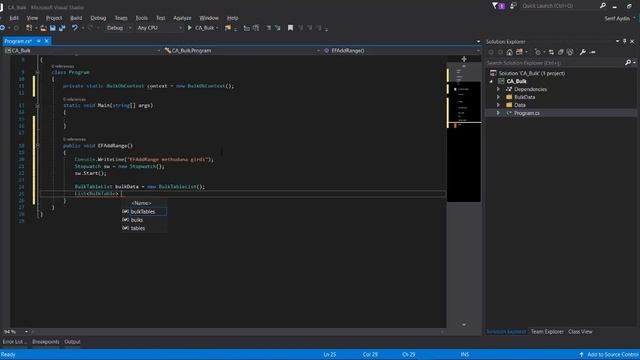Viewport: 640px width, 360px height.
Task: Click Sync with Active Document icon
Action: [x=551, y=52]
